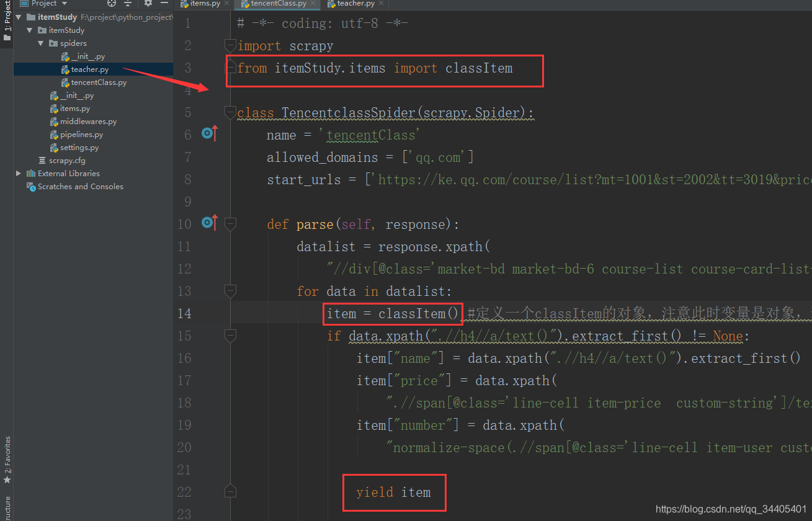Hide the Project panel with the minus icon
The image size is (812, 521).
point(164,3)
